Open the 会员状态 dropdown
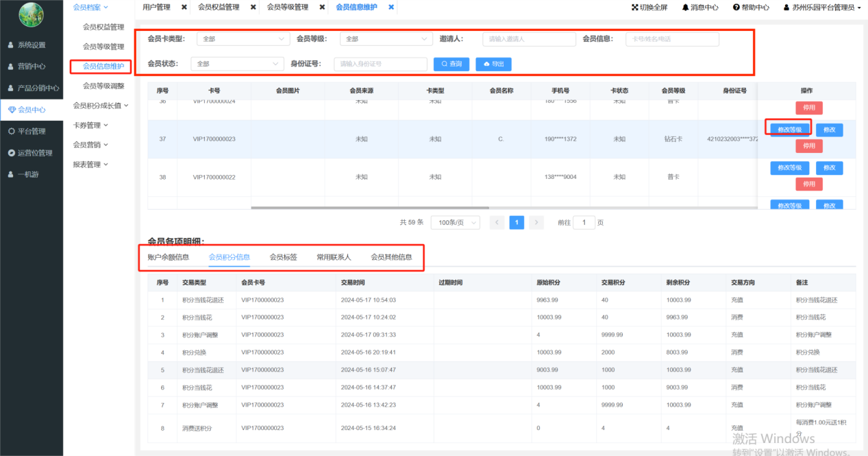Image resolution: width=868 pixels, height=456 pixels. [x=237, y=64]
